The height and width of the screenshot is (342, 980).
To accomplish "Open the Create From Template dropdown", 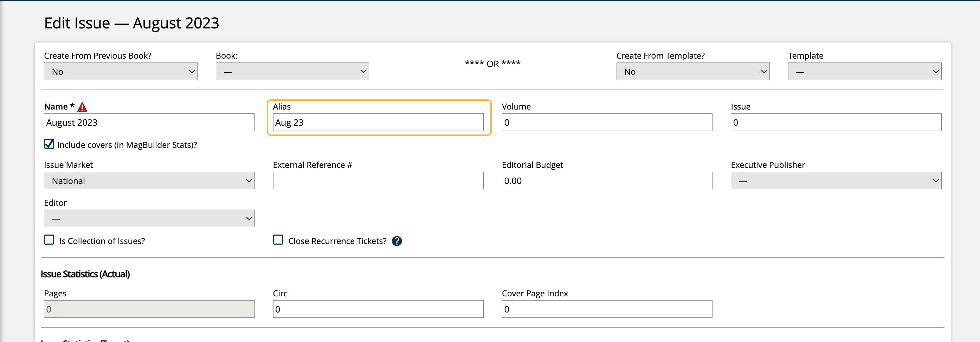I will (692, 71).
